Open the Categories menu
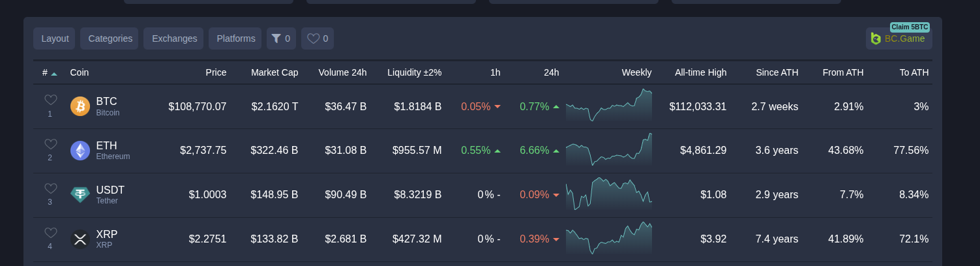This screenshot has height=266, width=980. (110, 38)
